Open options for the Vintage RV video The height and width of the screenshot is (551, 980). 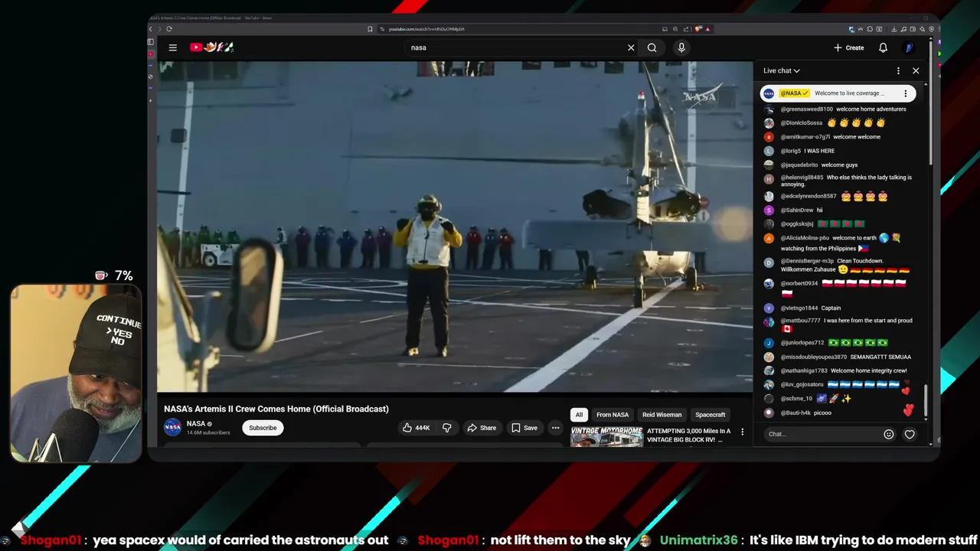[742, 432]
